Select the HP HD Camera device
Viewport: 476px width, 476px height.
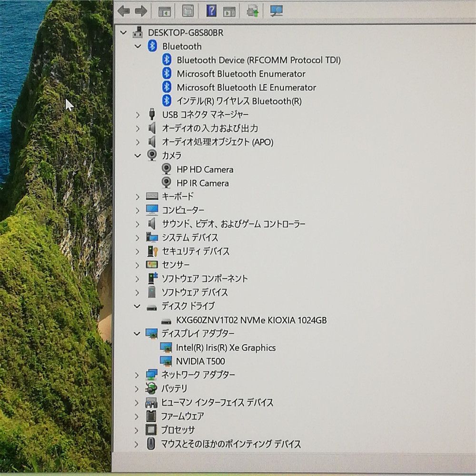point(205,169)
